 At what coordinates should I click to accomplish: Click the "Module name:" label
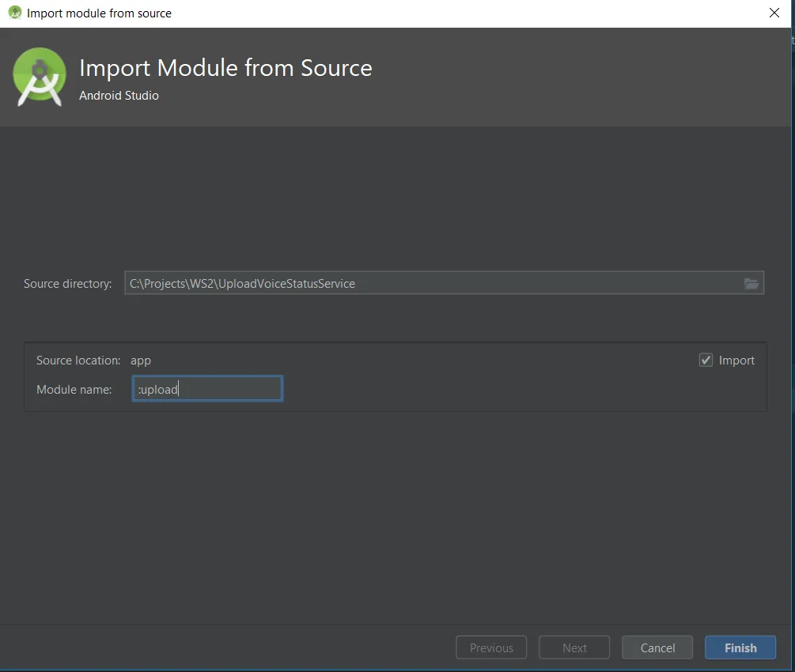(74, 389)
